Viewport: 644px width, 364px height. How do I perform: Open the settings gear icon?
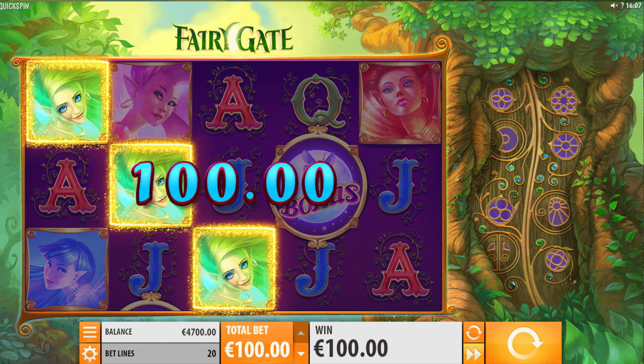coord(90,354)
